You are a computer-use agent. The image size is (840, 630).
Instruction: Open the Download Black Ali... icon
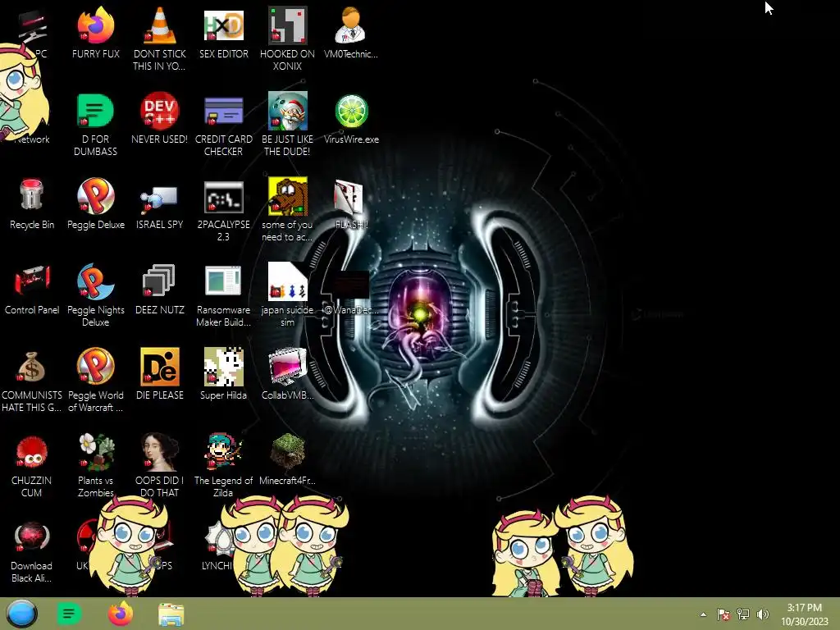(32, 537)
